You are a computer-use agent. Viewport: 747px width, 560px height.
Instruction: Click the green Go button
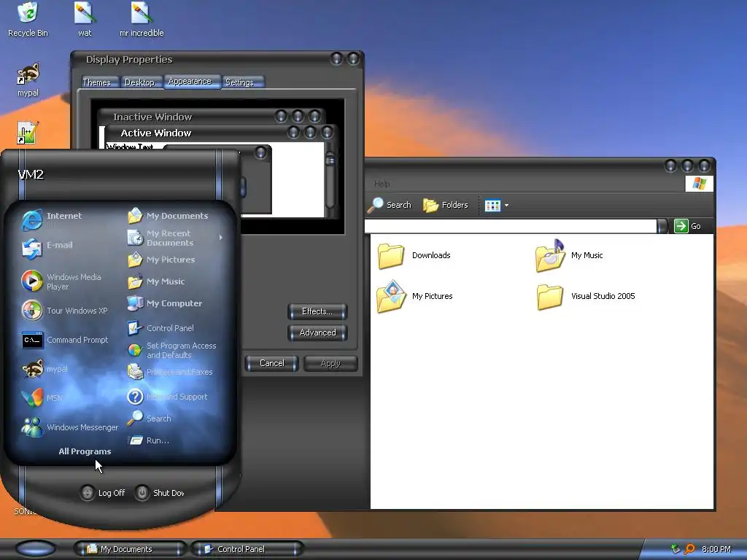687,226
